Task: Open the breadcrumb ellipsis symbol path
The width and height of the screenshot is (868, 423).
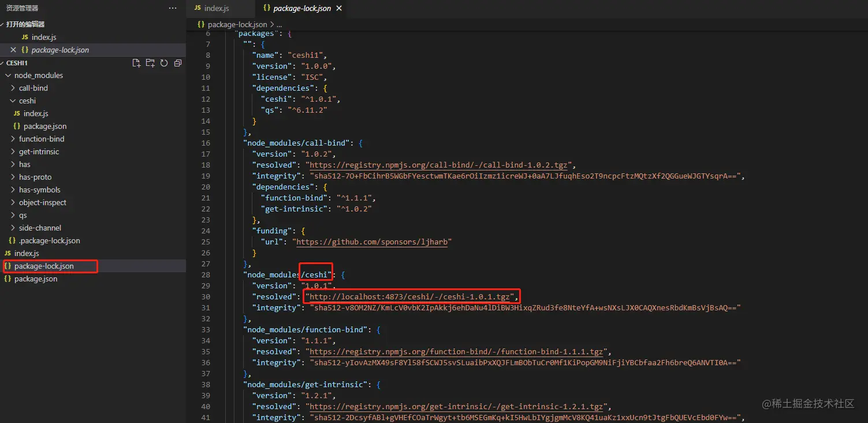Action: pos(280,24)
